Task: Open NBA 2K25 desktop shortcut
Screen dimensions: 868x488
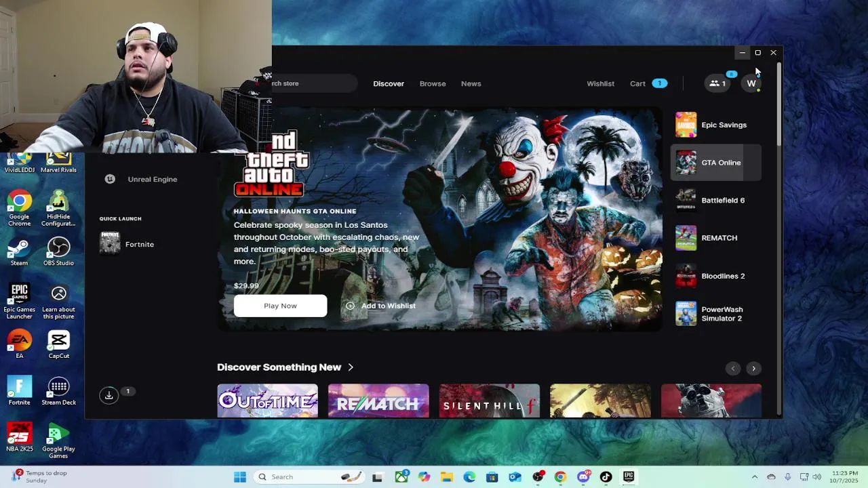Action: [x=20, y=437]
